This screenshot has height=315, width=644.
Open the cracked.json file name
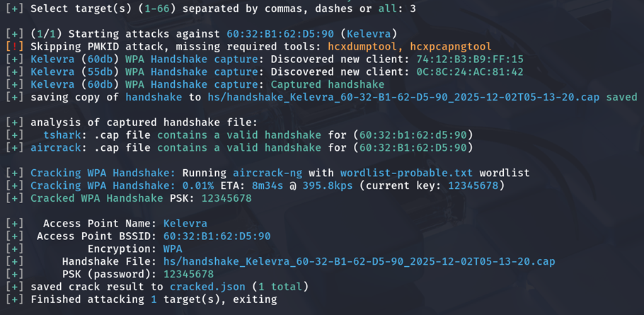point(207,287)
